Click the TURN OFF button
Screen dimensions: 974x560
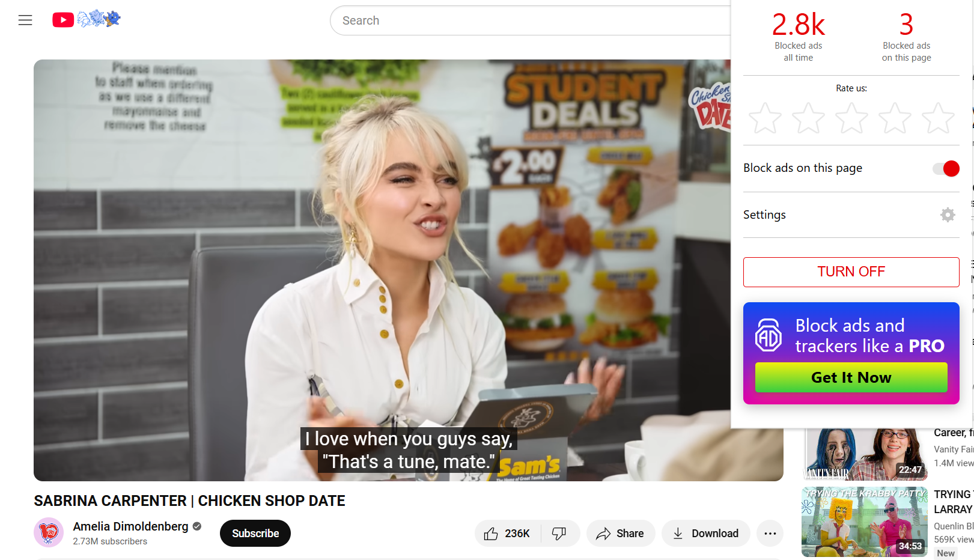pyautogui.click(x=851, y=272)
